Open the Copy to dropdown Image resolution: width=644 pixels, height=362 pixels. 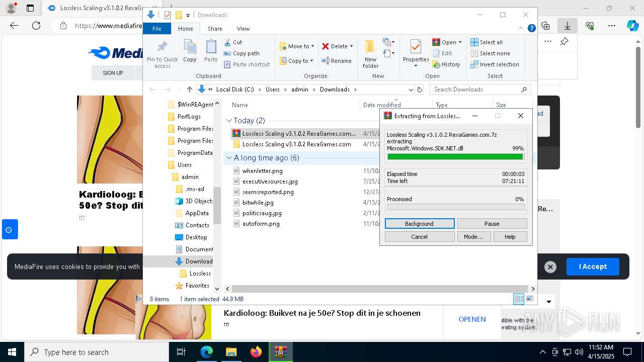pos(296,61)
